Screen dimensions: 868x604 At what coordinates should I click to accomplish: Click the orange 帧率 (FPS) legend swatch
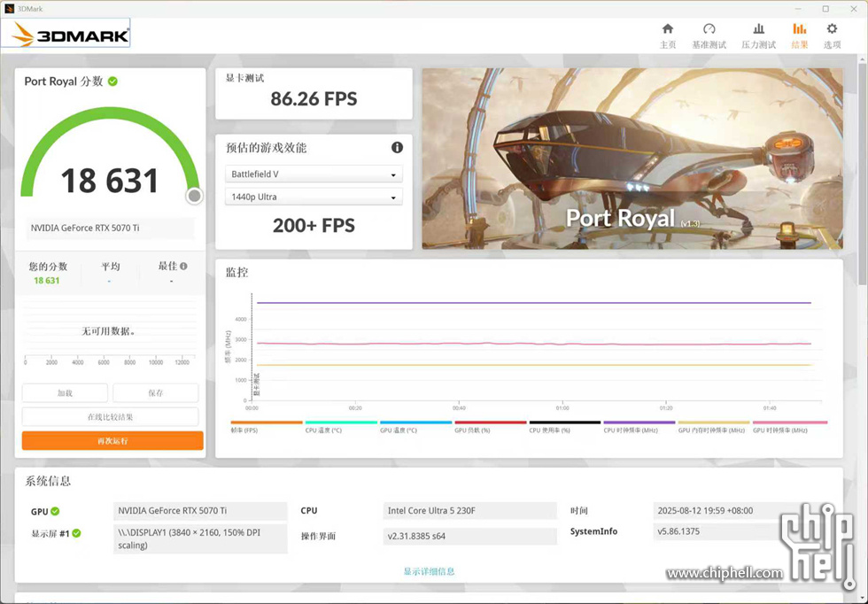(x=267, y=422)
